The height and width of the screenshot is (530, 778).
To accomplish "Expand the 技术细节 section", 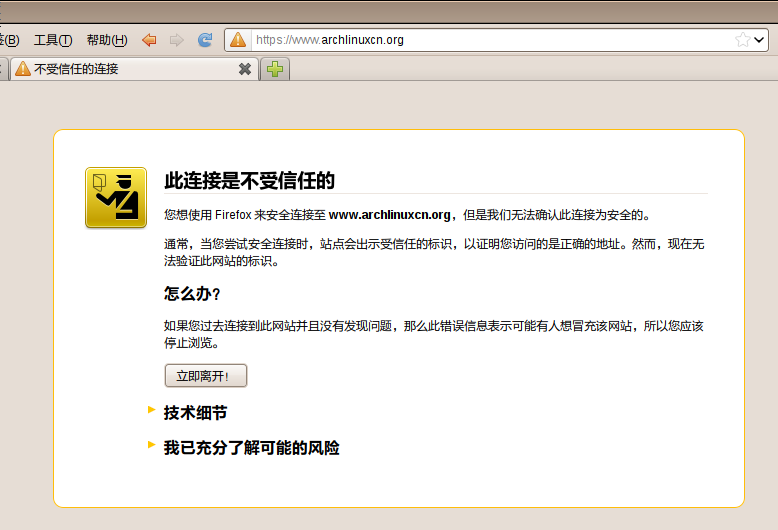I will pos(195,412).
